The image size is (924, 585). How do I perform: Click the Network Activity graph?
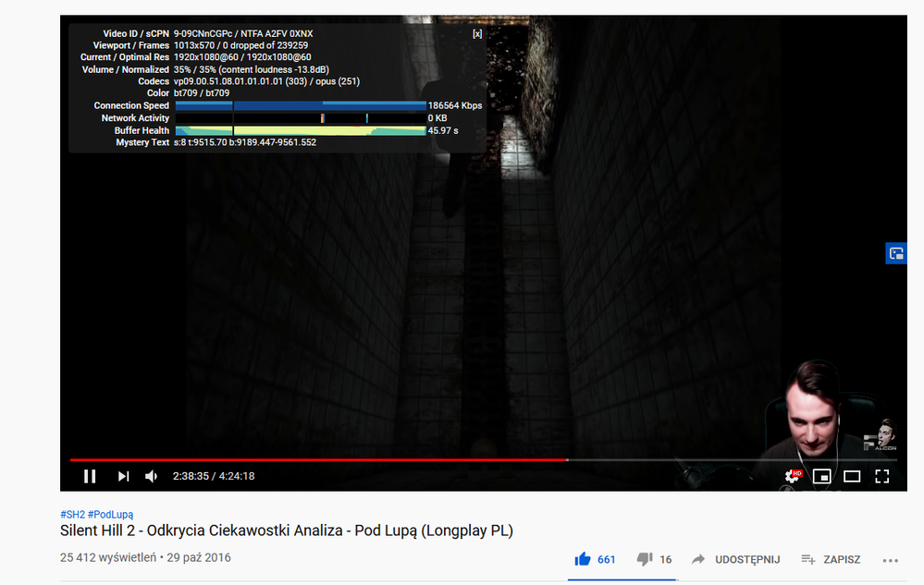(301, 118)
